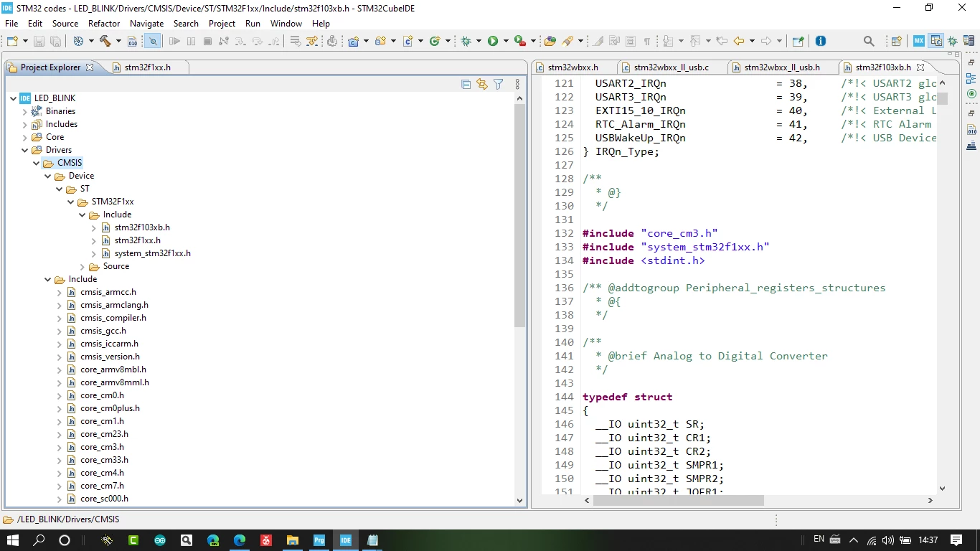
Task: Switch to the C/C++ perspective icon
Action: click(936, 41)
